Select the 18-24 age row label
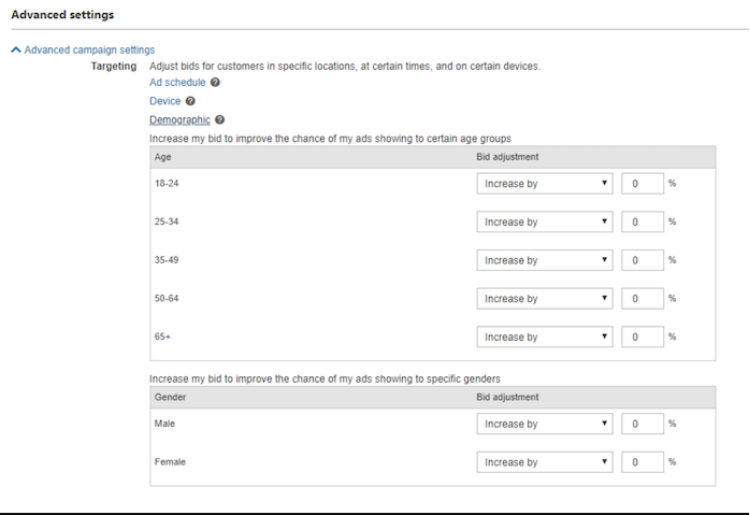This screenshot has width=750, height=515. click(x=166, y=183)
